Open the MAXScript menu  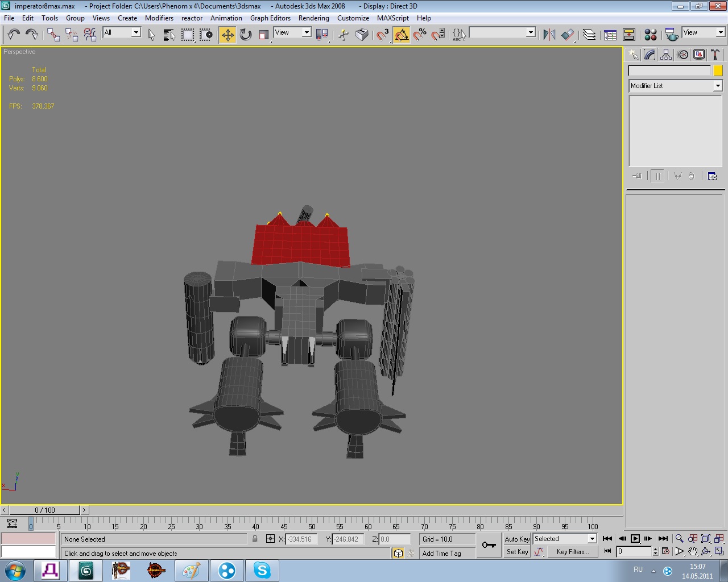tap(393, 18)
